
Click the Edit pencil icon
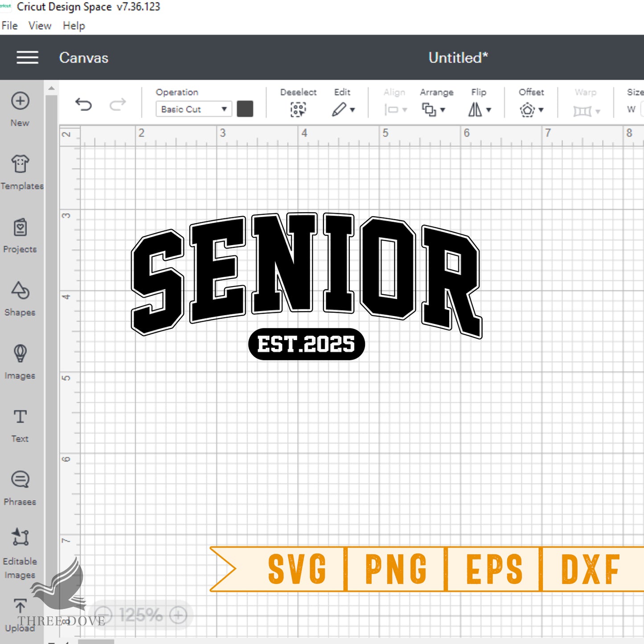(x=339, y=110)
